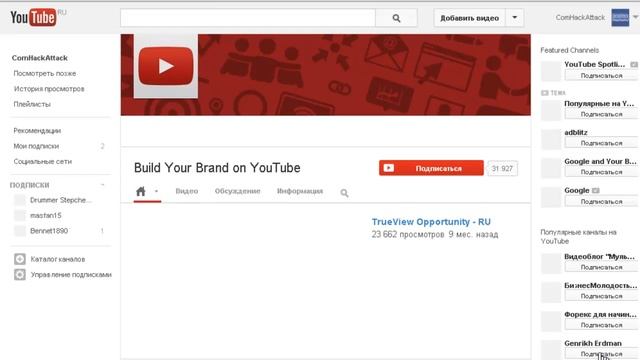Click the Управление подписками gear icon

point(20,275)
